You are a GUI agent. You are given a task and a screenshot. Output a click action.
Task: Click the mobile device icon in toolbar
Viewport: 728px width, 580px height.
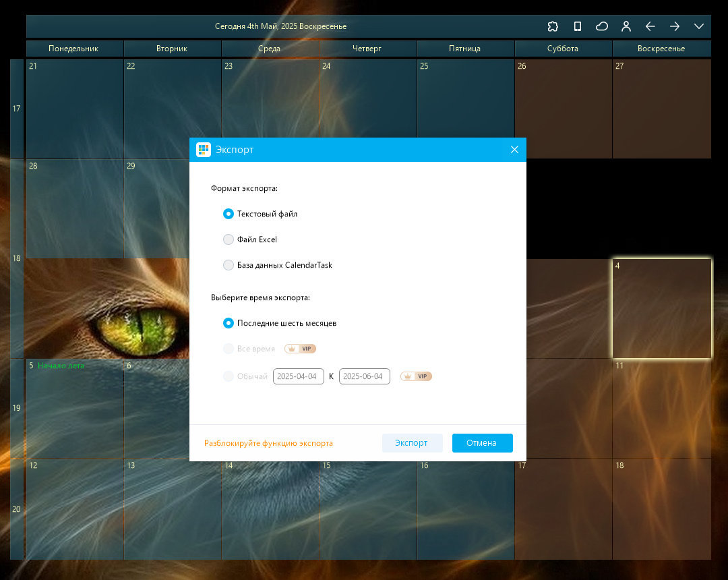click(x=577, y=26)
